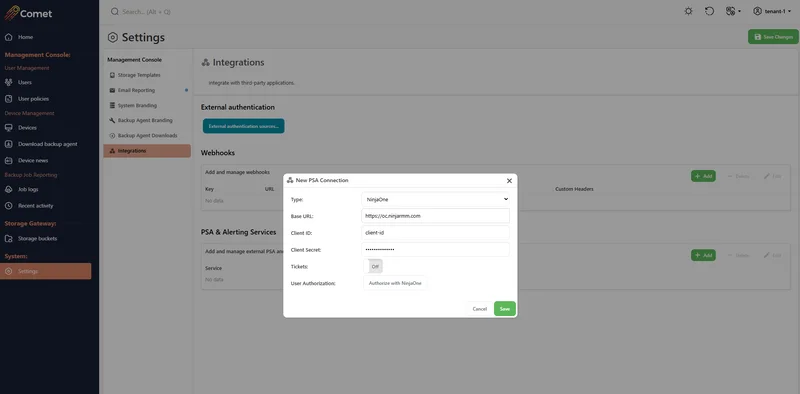The image size is (800, 394).
Task: Click the Client Secret password field
Action: click(x=435, y=250)
